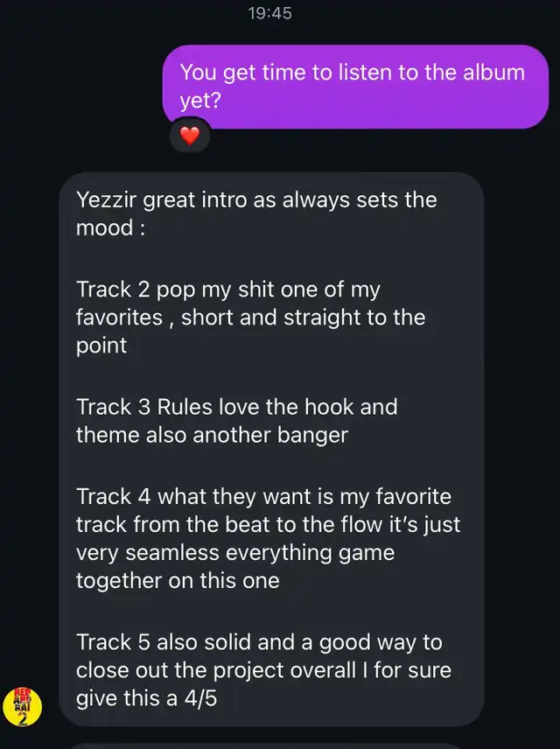Click 'yet?' in the sent message
Viewport: 560px width, 749px height.
(x=200, y=101)
